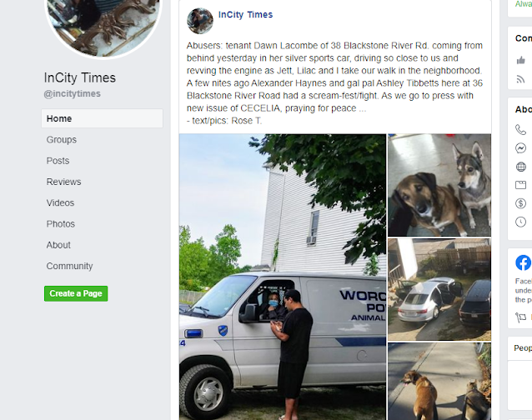This screenshot has height=420, width=532.
Task: Open the Home tab in the page sidebar
Action: click(102, 118)
